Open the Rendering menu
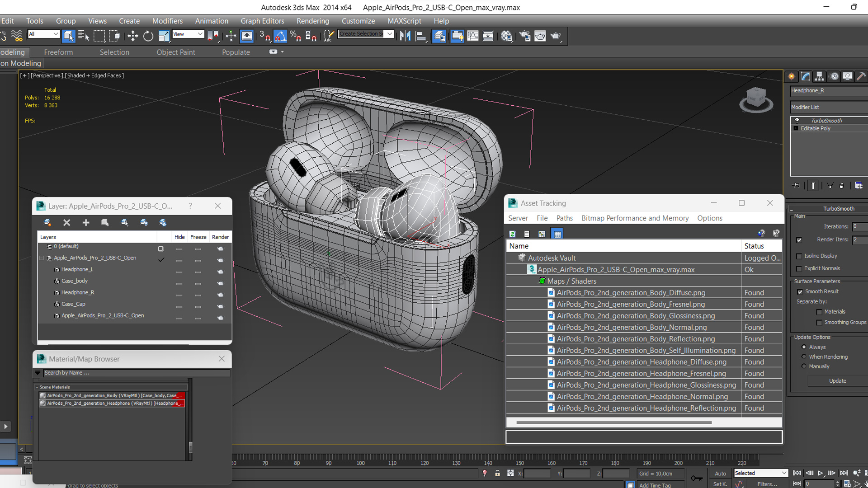868x488 pixels. point(312,21)
